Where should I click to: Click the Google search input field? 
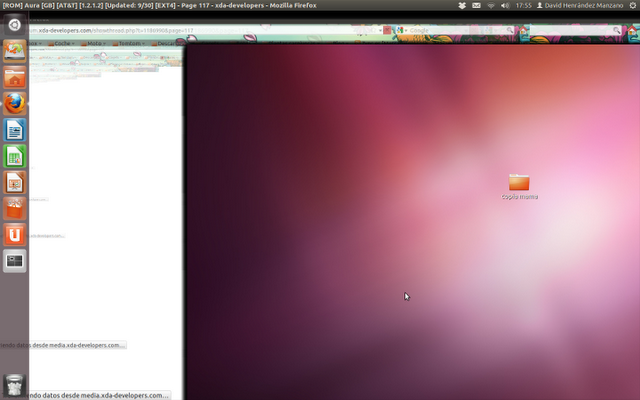pyautogui.click(x=457, y=30)
